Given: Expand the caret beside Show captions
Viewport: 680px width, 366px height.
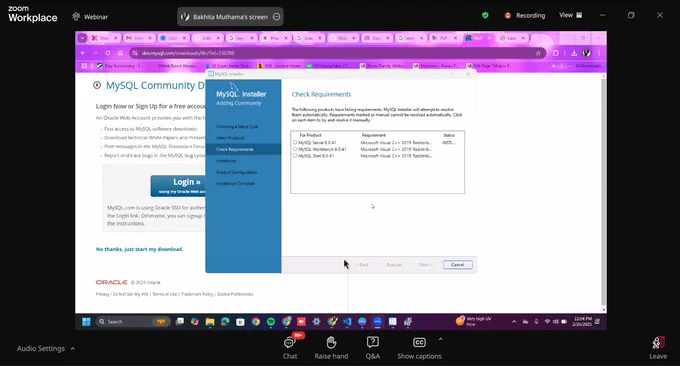Looking at the screenshot, I should pos(441,339).
